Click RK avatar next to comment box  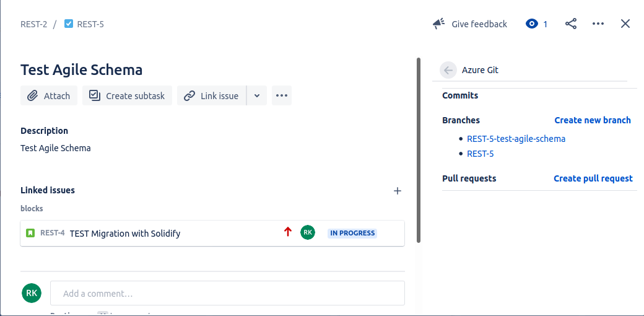tap(32, 293)
